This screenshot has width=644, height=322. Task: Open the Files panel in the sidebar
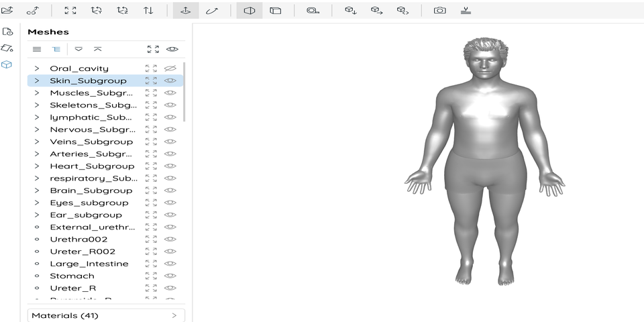coord(7,32)
